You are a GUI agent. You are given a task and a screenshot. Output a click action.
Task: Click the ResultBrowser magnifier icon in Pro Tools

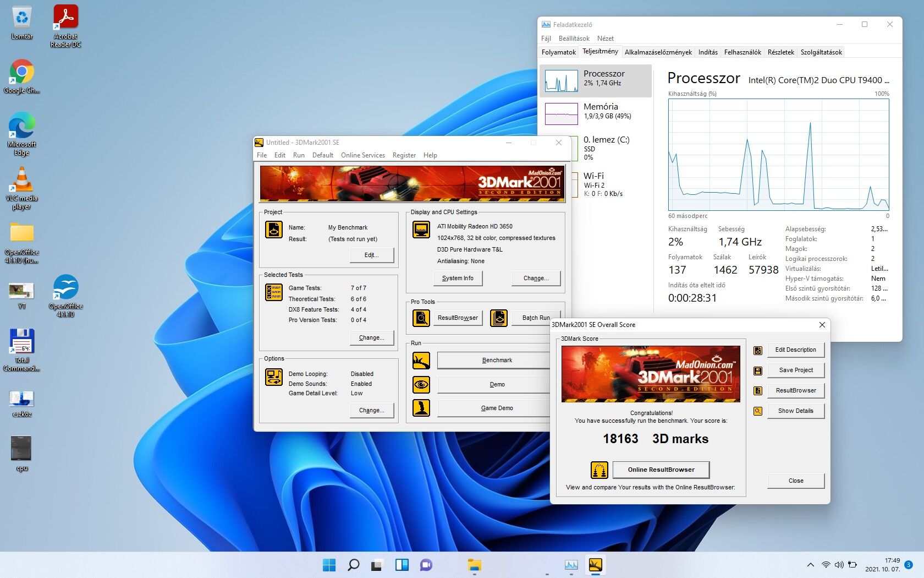pos(421,318)
